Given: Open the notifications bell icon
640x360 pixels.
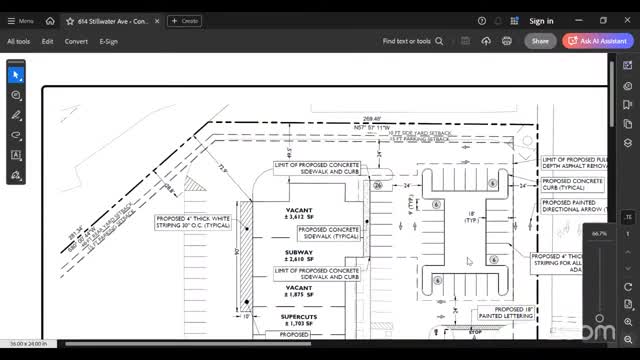Looking at the screenshot, I should [x=498, y=21].
